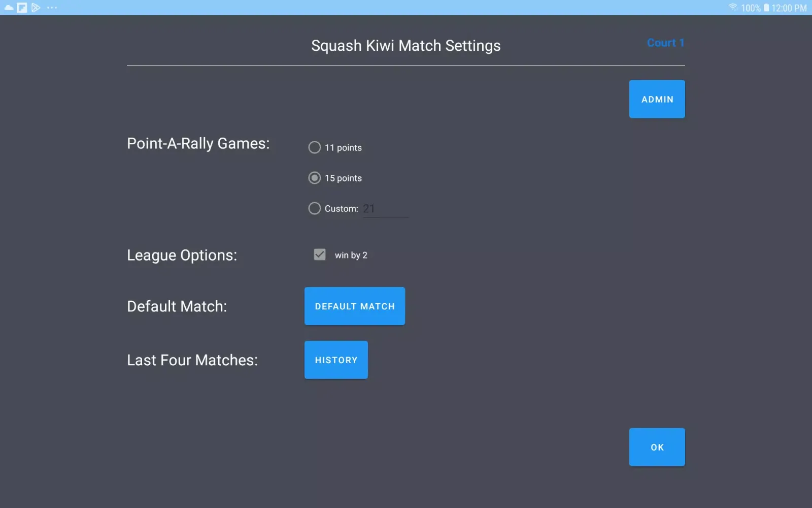The width and height of the screenshot is (812, 508).
Task: Tap the cloud icon in the status bar
Action: [9, 8]
